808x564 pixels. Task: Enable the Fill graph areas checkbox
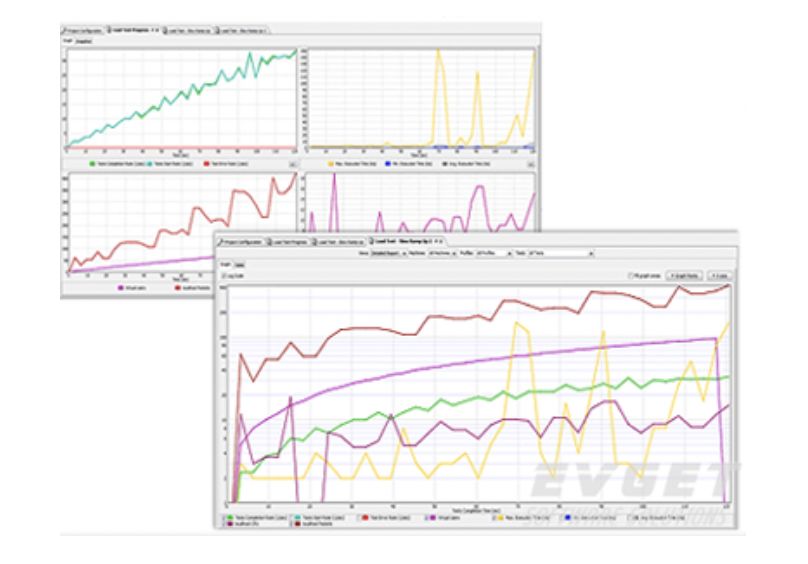pyautogui.click(x=630, y=275)
